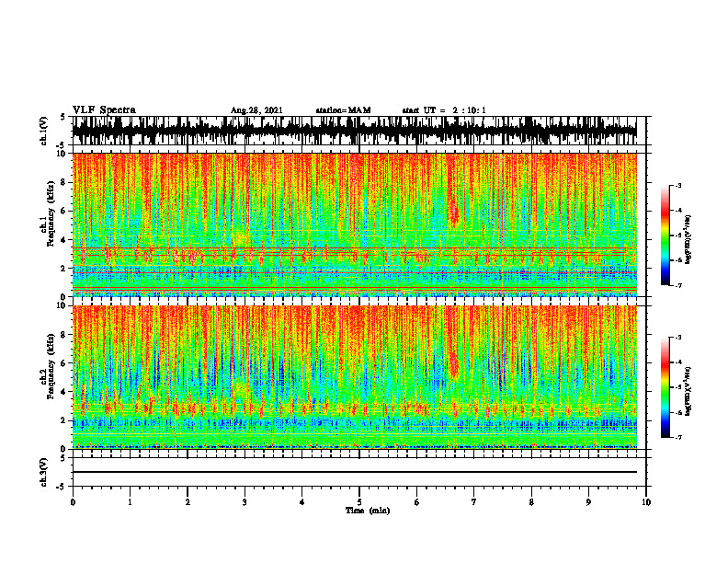Viewport: 728px width, 563px height.
Task: Click the 'station=MAM' label
Action: 344,110
